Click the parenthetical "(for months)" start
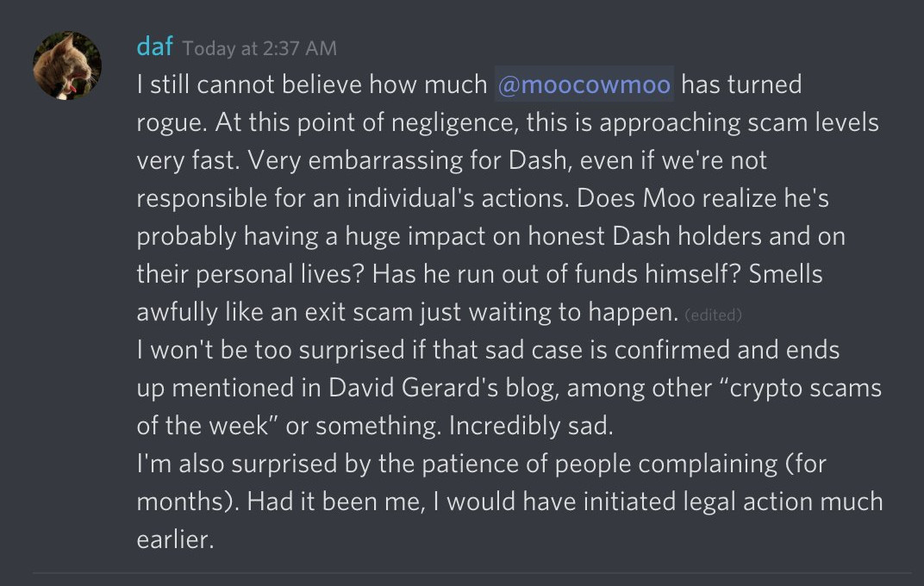Viewport: 924px width, 586px height. click(x=806, y=464)
